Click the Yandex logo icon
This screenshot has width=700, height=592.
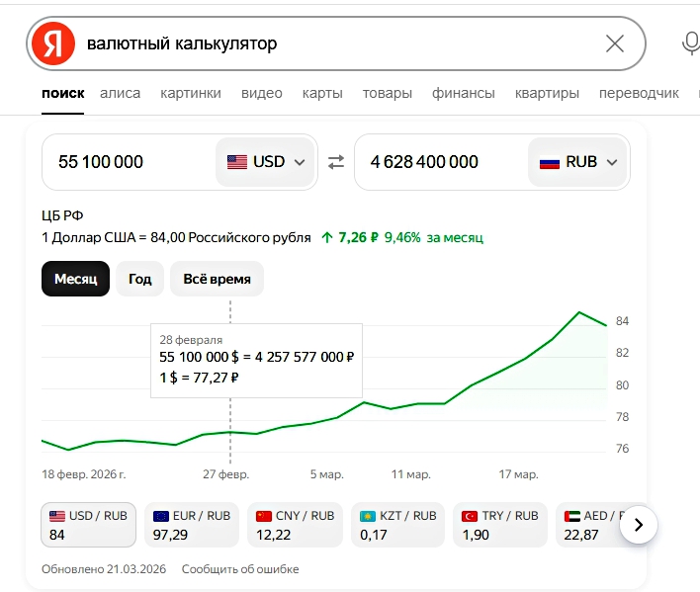[52, 43]
